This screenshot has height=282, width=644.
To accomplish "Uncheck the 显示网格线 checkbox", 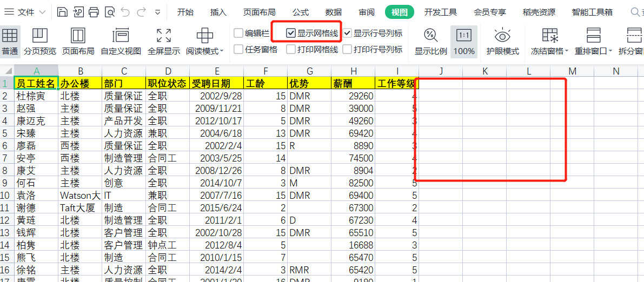I will pos(291,33).
